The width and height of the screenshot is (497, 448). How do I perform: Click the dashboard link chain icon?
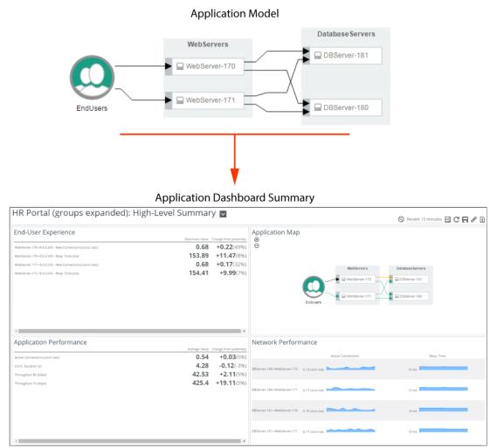point(473,219)
